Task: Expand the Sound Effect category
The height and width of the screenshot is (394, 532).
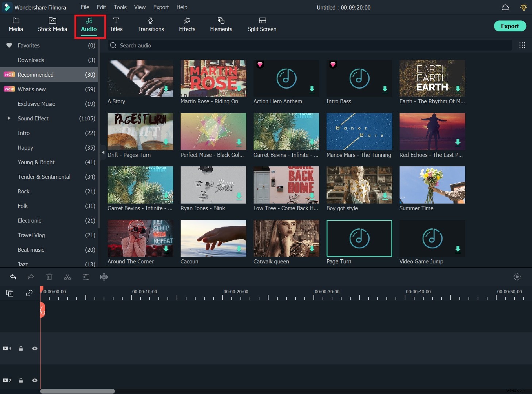Action: (9, 118)
